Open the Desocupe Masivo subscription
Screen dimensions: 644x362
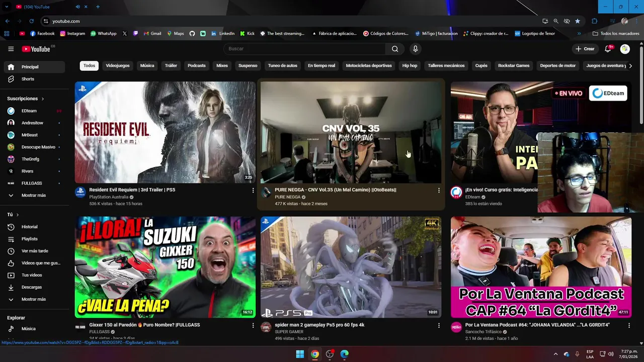[x=34, y=147]
